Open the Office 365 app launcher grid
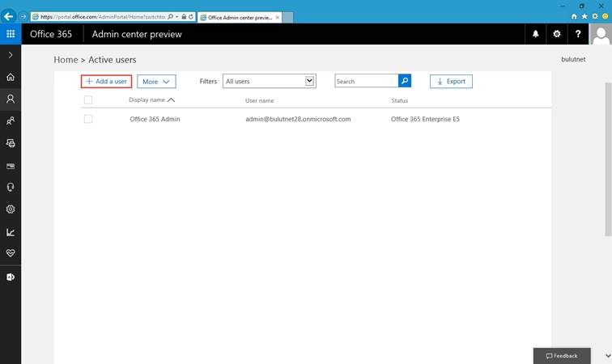The width and height of the screenshot is (612, 364). (11, 34)
